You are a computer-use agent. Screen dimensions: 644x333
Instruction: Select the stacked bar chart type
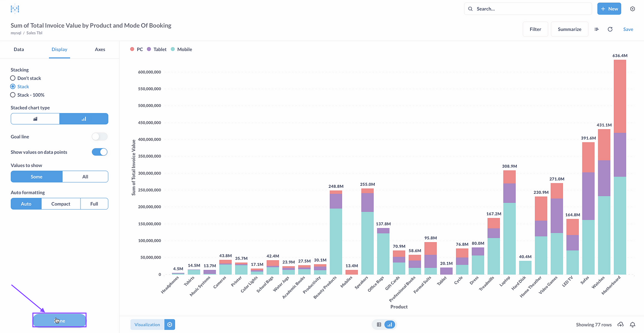[x=84, y=119]
